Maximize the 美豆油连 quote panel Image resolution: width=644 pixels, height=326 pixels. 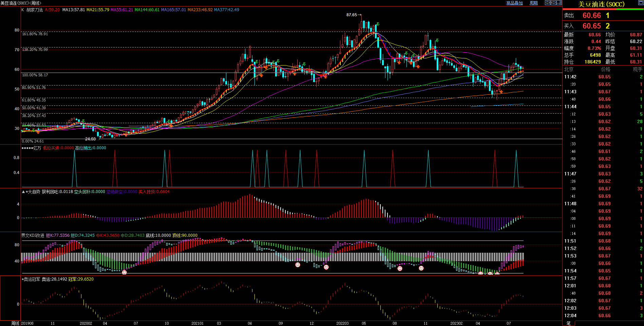pos(641,2)
